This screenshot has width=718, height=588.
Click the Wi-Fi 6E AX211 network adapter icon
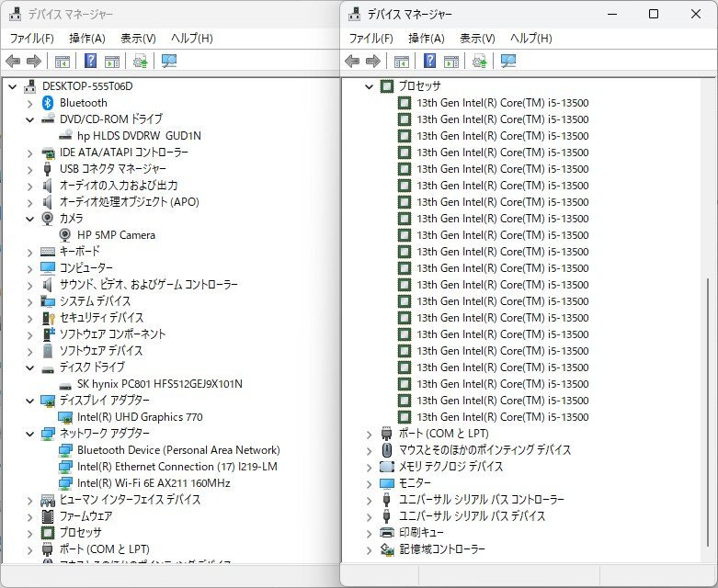[x=65, y=482]
